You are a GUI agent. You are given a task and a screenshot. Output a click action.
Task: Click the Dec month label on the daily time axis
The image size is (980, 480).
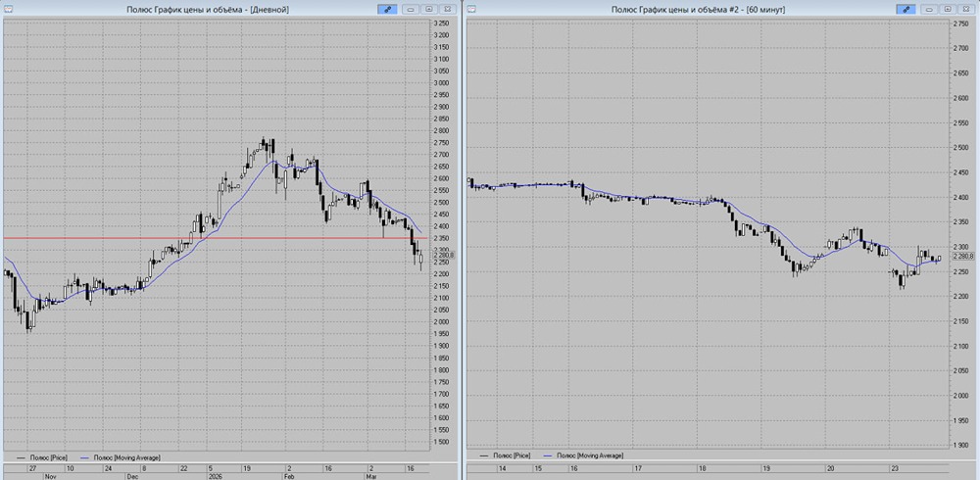[x=131, y=476]
